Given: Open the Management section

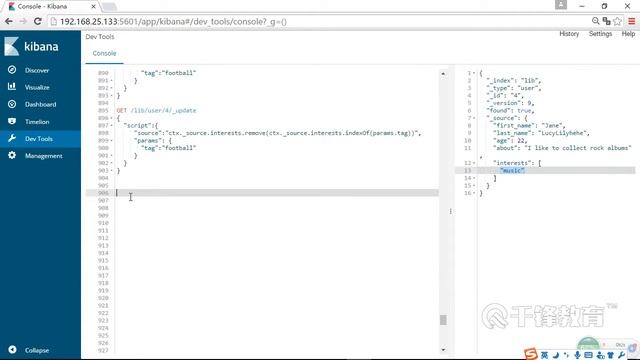Looking at the screenshot, I should tap(44, 156).
